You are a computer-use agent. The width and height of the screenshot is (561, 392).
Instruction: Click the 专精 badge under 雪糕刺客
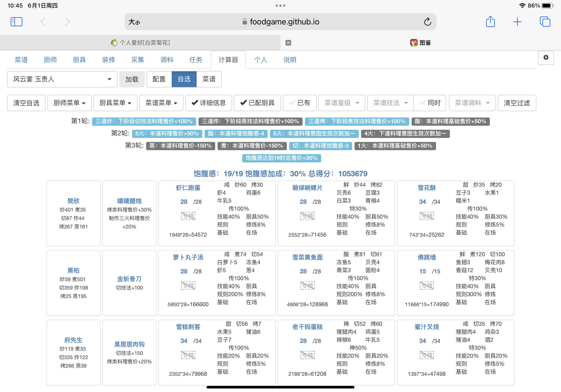click(188, 355)
